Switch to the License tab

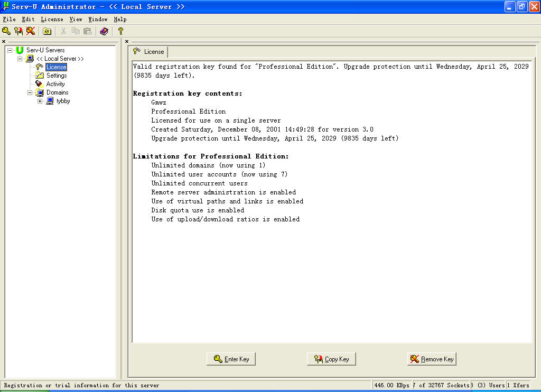click(x=148, y=52)
